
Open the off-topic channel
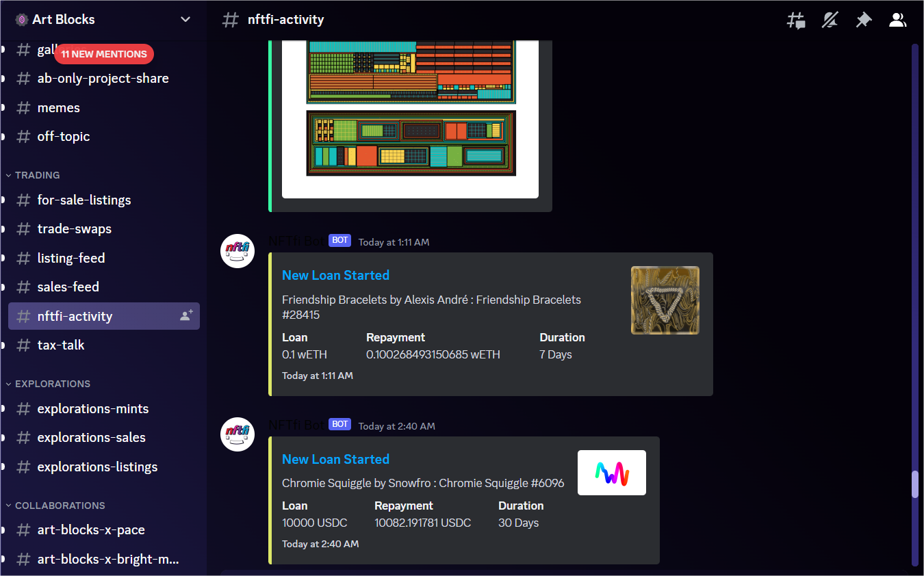pyautogui.click(x=63, y=136)
